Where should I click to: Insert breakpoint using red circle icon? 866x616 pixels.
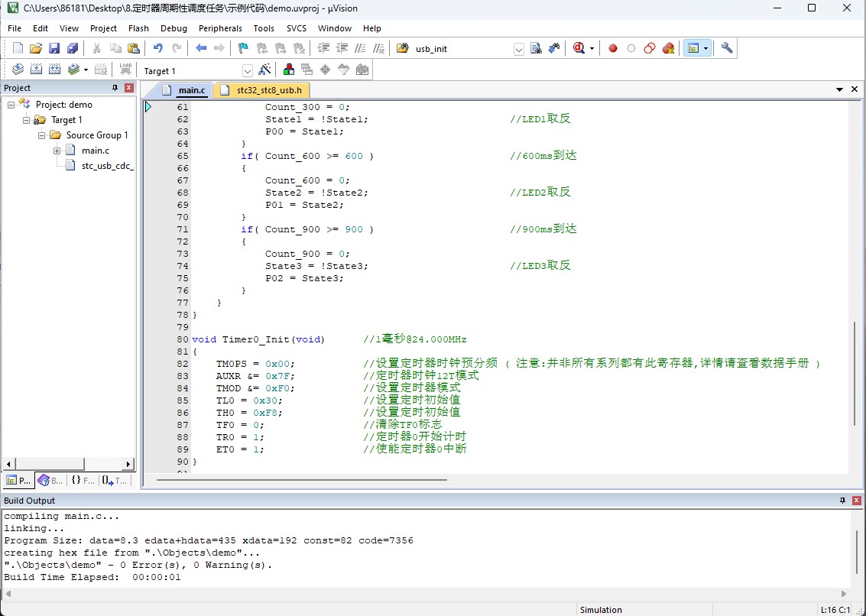612,49
